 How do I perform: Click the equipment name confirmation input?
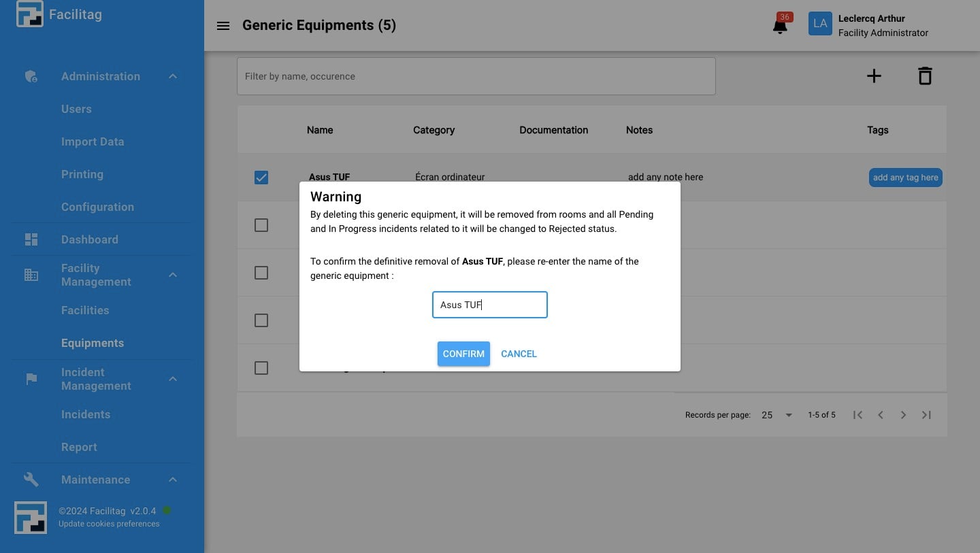pyautogui.click(x=490, y=305)
